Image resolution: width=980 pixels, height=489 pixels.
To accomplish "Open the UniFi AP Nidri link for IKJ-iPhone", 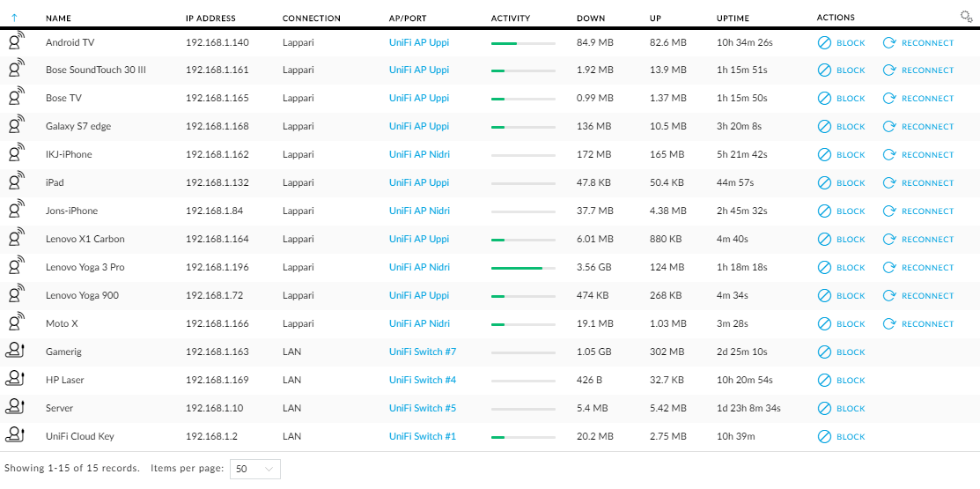I will [419, 154].
